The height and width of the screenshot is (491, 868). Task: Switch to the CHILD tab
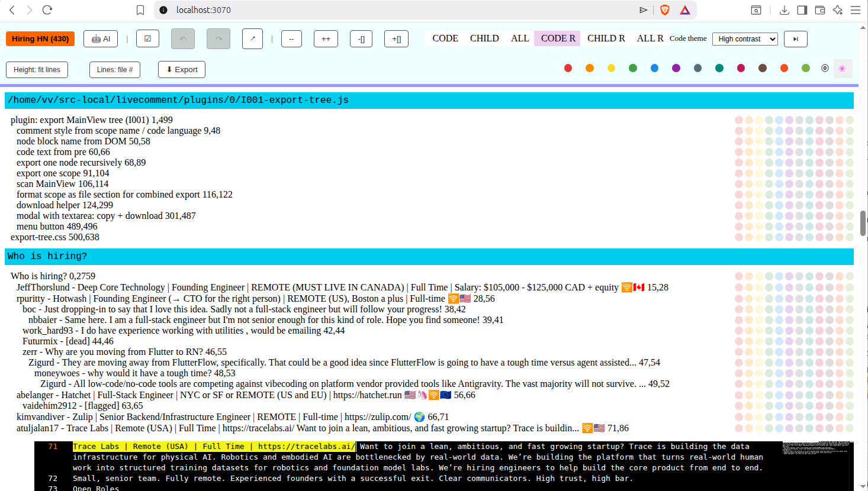pos(484,38)
